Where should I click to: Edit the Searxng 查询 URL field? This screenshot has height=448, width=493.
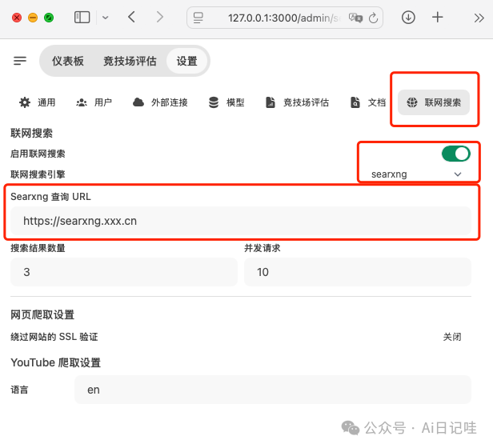click(241, 221)
